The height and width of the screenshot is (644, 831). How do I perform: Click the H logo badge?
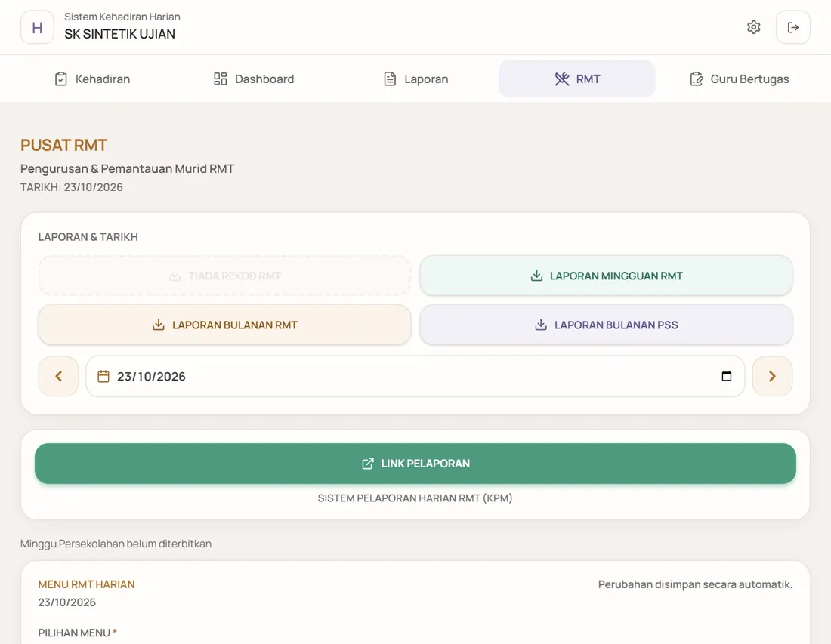click(x=37, y=27)
